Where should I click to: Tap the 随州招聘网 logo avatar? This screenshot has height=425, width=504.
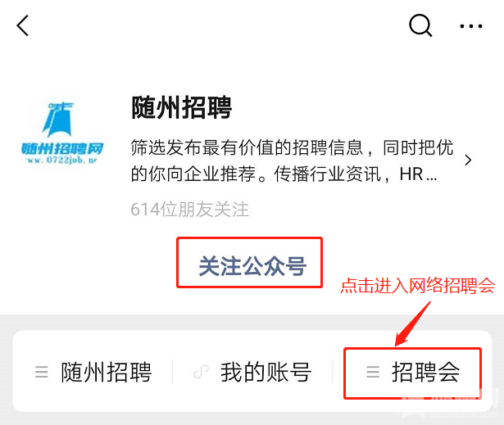pyautogui.click(x=62, y=133)
